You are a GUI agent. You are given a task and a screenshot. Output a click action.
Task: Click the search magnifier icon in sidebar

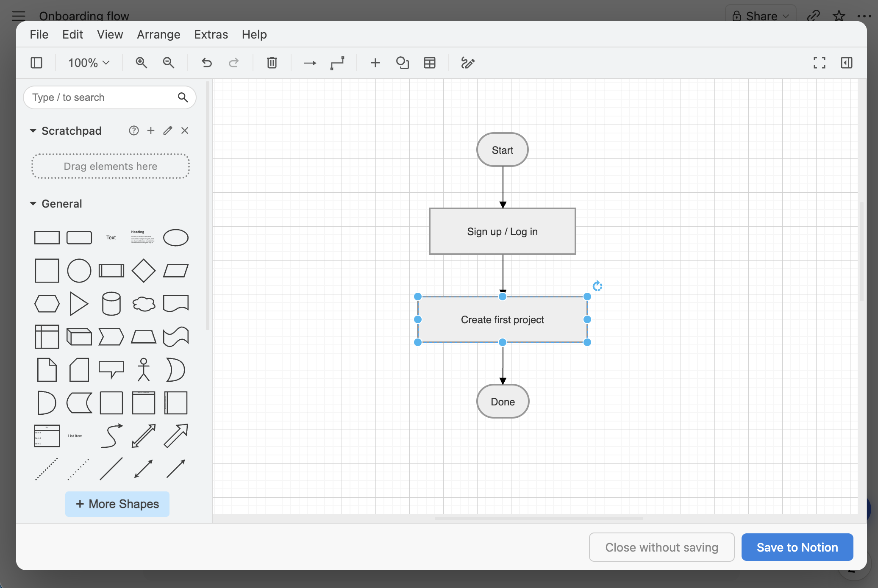point(183,97)
